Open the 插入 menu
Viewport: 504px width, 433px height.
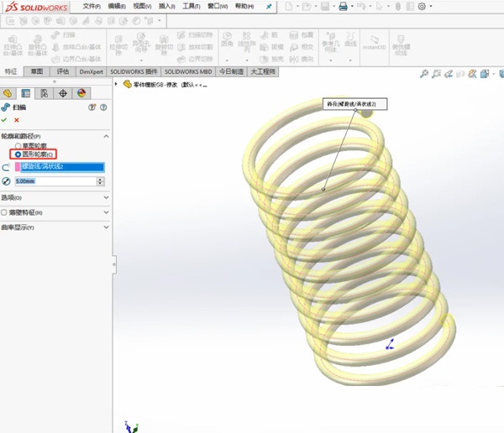(x=165, y=7)
